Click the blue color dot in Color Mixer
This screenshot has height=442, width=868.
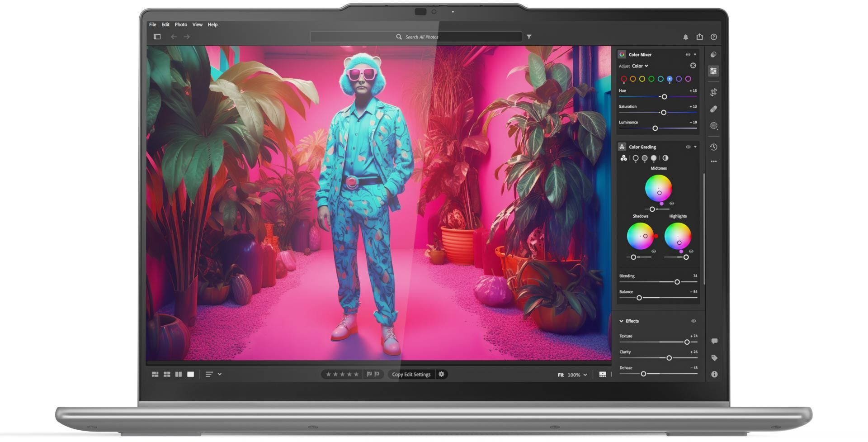(x=670, y=79)
